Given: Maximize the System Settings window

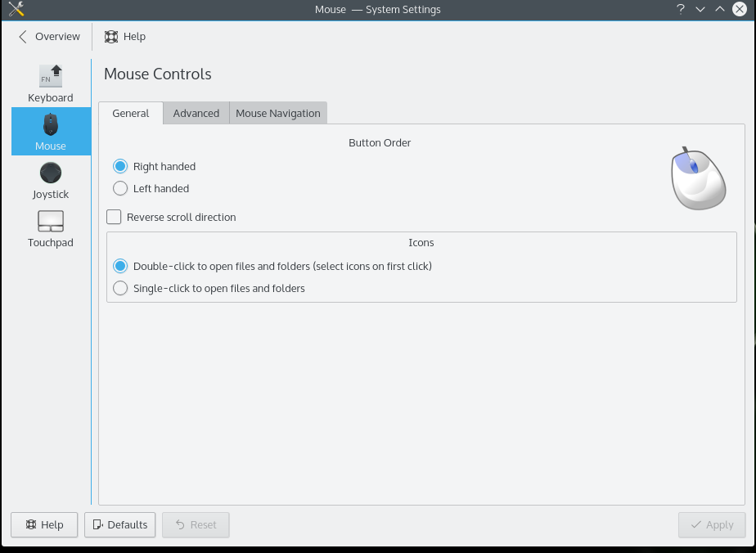Looking at the screenshot, I should (720, 9).
